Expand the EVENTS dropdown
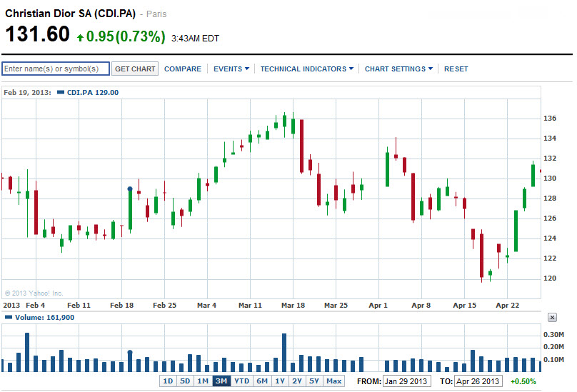The height and width of the screenshot is (392, 577). 231,69
